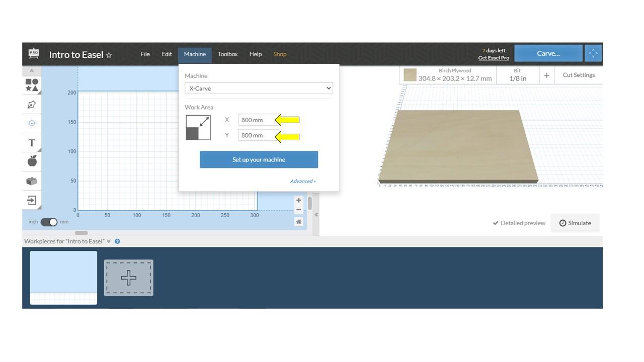The height and width of the screenshot is (362, 644).
Task: Click the Easel Pro logo icon
Action: (x=34, y=53)
